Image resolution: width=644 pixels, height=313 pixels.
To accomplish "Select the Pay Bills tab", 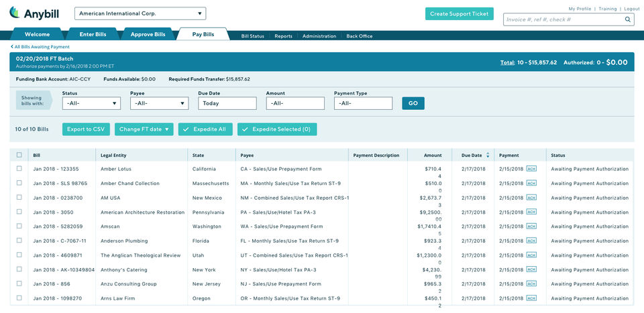I will pos(203,34).
